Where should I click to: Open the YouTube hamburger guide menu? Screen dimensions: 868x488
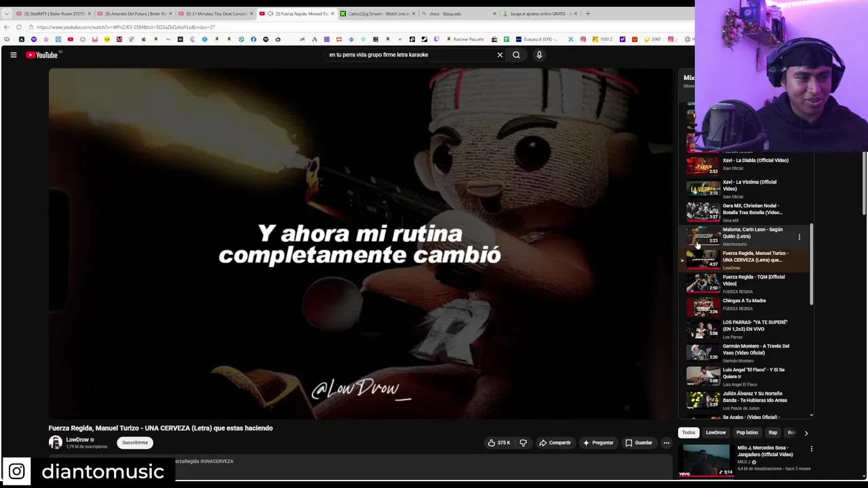click(13, 55)
